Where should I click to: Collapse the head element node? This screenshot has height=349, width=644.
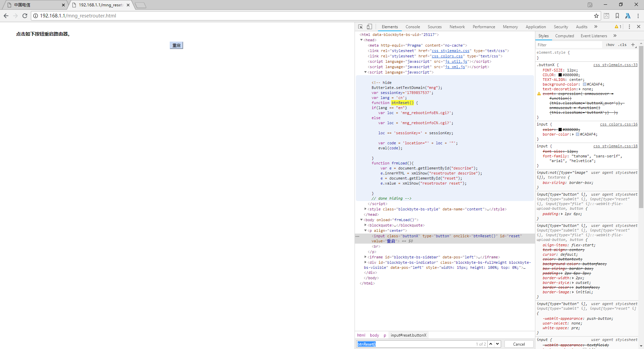(361, 40)
